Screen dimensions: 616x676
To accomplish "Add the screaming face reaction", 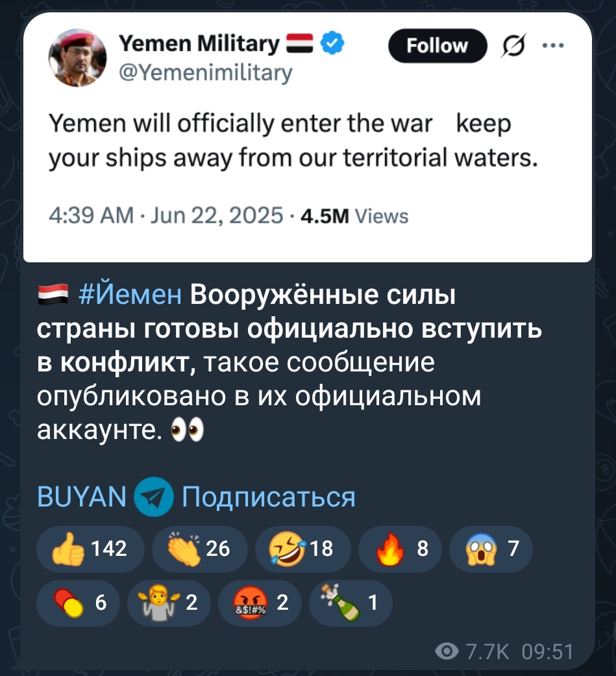I will point(490,549).
